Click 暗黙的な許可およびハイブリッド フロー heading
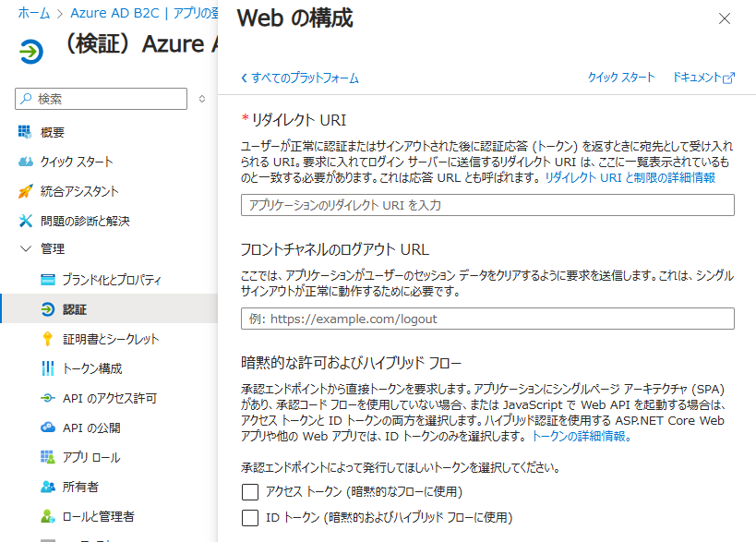Image resolution: width=756 pixels, height=542 pixels. coord(351,363)
